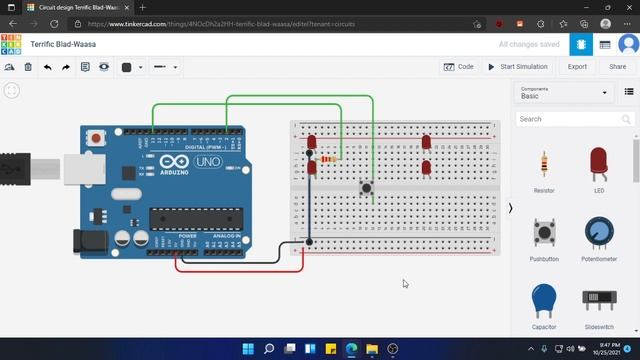Refresh the browser page
640x360 pixels.
coord(54,24)
